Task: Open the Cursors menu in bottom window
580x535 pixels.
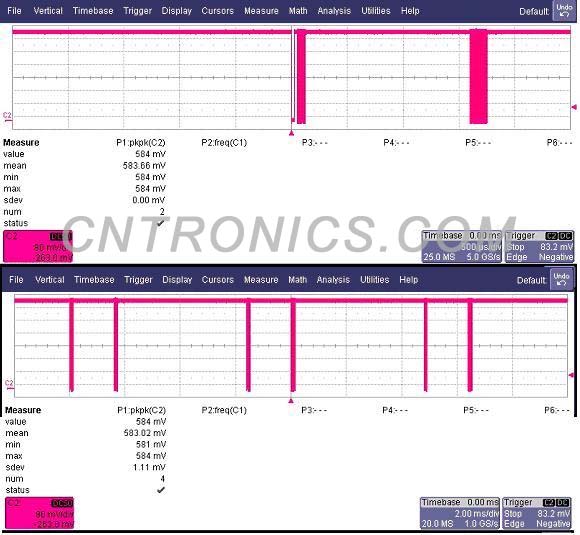Action: point(218,280)
